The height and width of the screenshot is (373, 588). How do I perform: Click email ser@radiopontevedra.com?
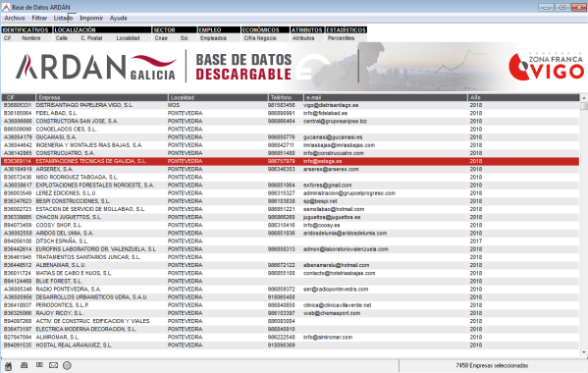(x=336, y=289)
